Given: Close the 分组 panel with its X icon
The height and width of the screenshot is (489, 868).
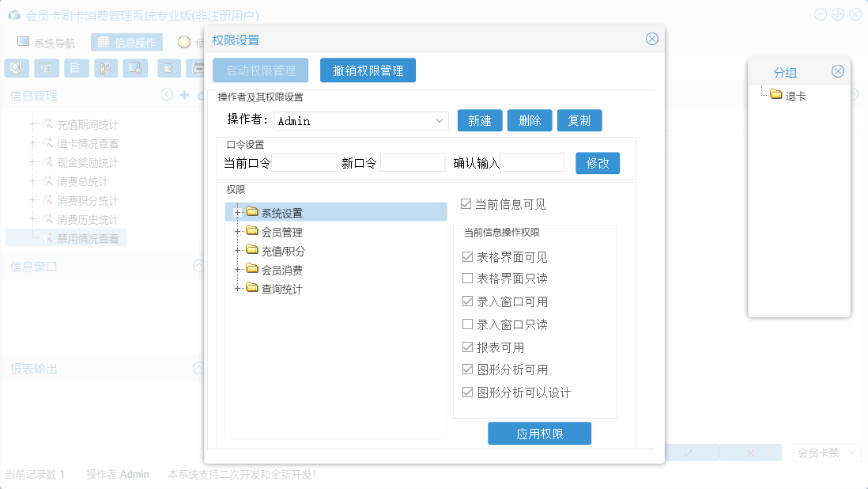Looking at the screenshot, I should pyautogui.click(x=838, y=71).
